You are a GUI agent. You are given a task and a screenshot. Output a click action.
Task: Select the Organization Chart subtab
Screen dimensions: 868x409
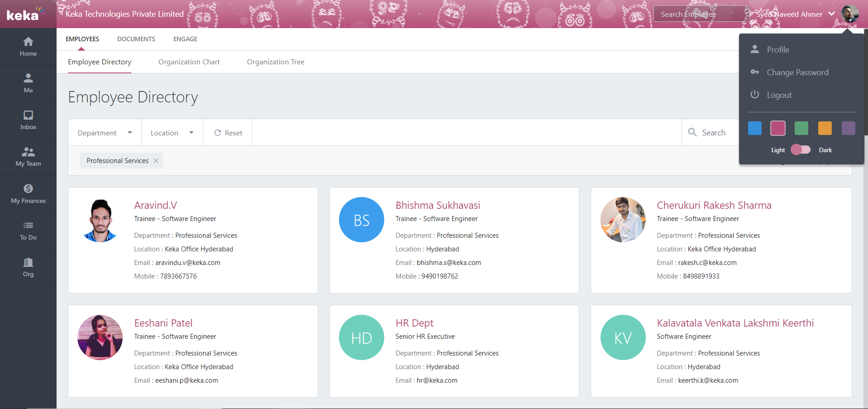[189, 62]
